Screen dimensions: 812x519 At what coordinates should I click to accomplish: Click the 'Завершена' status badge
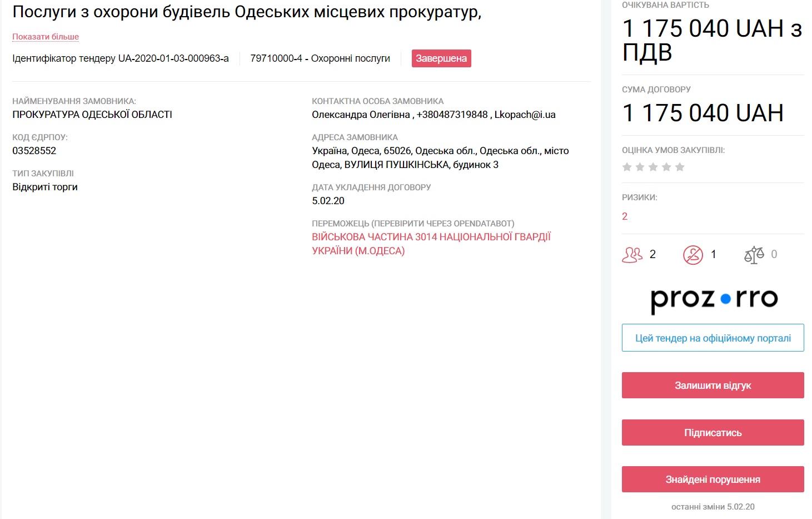tap(441, 58)
